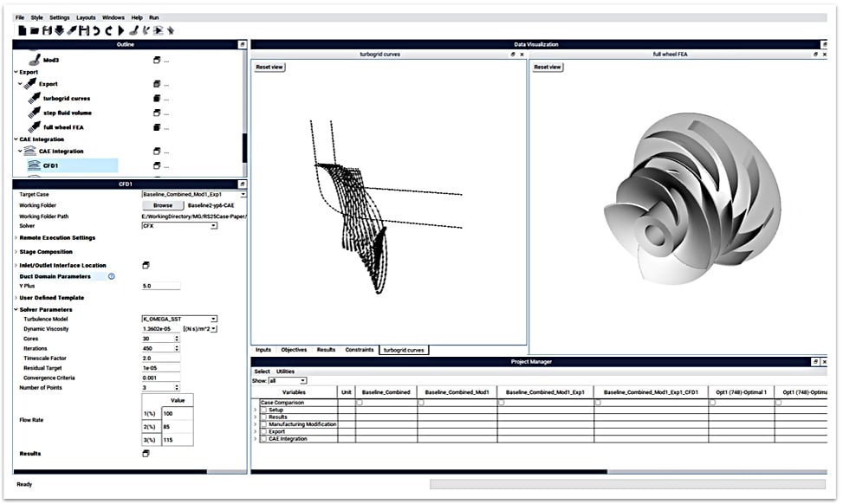Image resolution: width=843 pixels, height=504 pixels.
Task: Open the Run menu
Action: 153,17
